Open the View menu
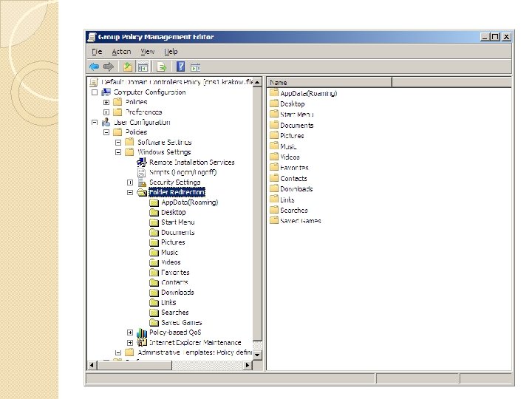This screenshot has height=399, width=532. click(x=147, y=52)
